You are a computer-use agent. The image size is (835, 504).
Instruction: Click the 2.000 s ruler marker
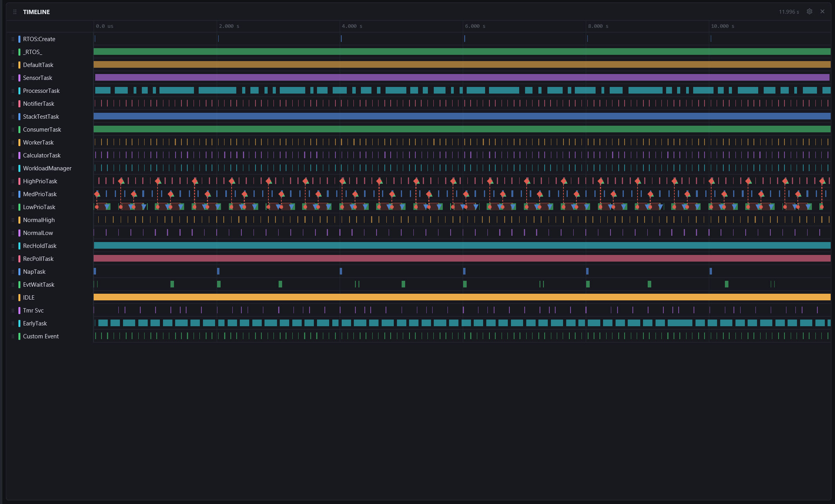tap(229, 26)
